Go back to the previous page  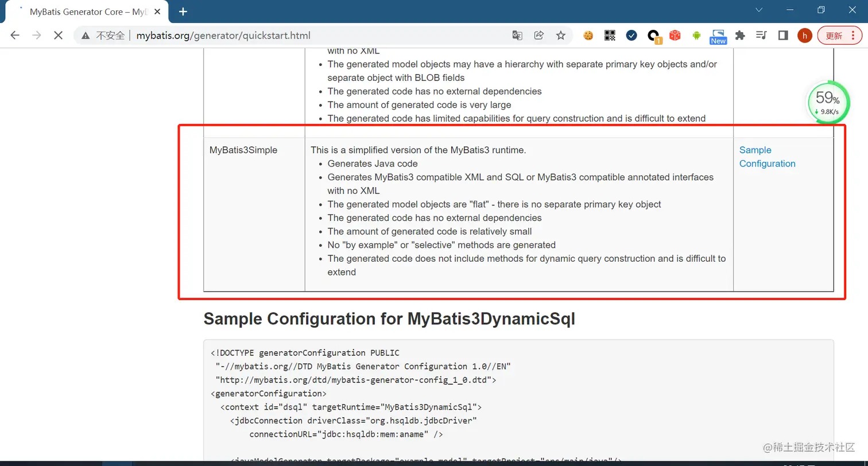coord(15,36)
